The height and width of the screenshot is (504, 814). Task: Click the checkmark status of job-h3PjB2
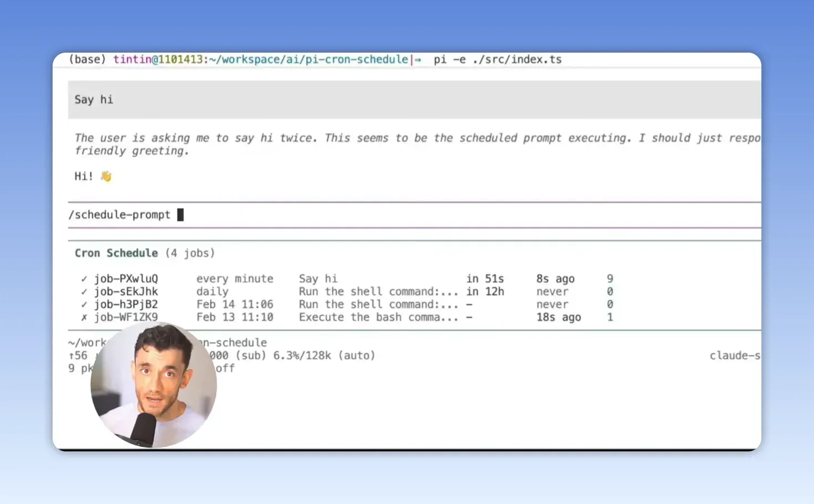click(84, 304)
